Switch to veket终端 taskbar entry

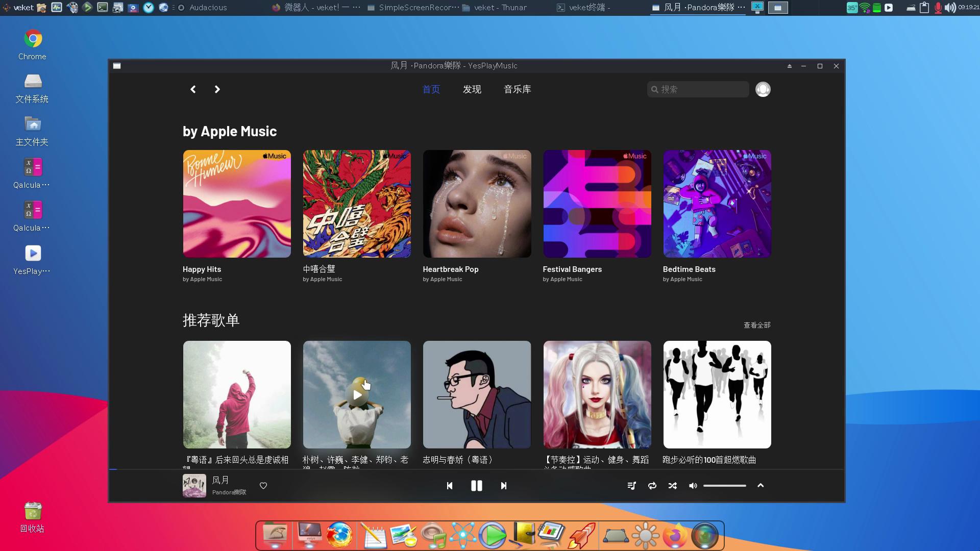tap(583, 8)
